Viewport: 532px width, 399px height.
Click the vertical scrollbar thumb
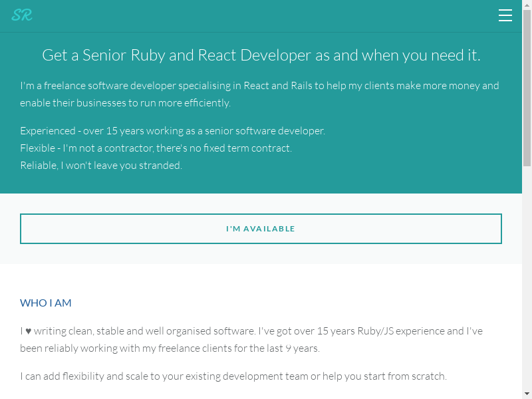click(x=527, y=86)
